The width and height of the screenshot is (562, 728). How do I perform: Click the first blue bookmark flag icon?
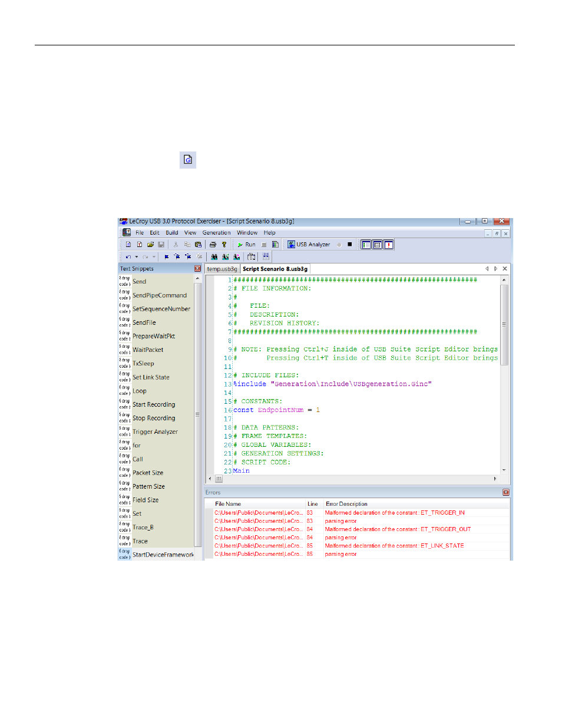tap(167, 257)
